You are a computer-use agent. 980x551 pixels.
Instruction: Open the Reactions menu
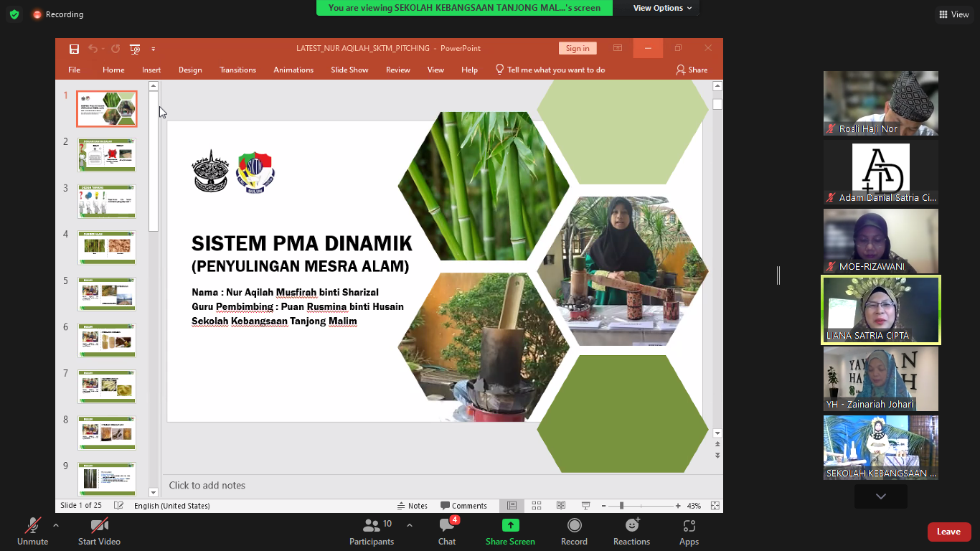click(x=631, y=532)
